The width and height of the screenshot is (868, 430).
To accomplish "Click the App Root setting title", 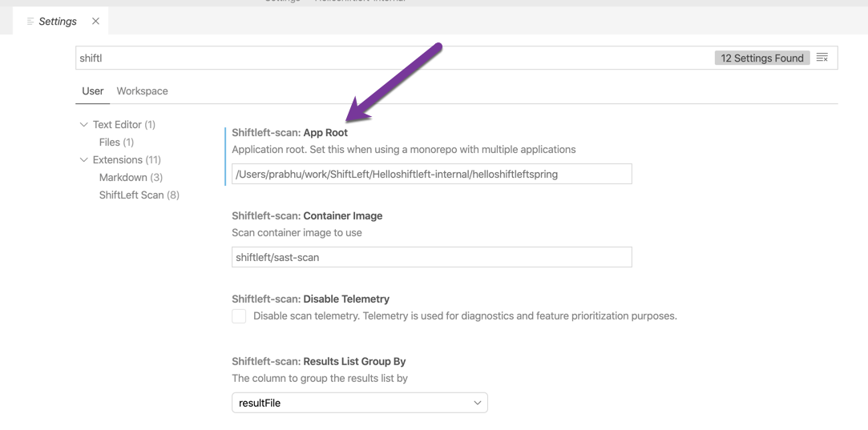I will click(289, 133).
